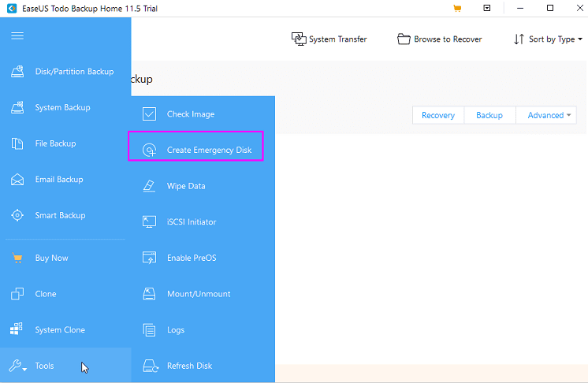Click the Browse to Recover folder icon

pyautogui.click(x=404, y=39)
